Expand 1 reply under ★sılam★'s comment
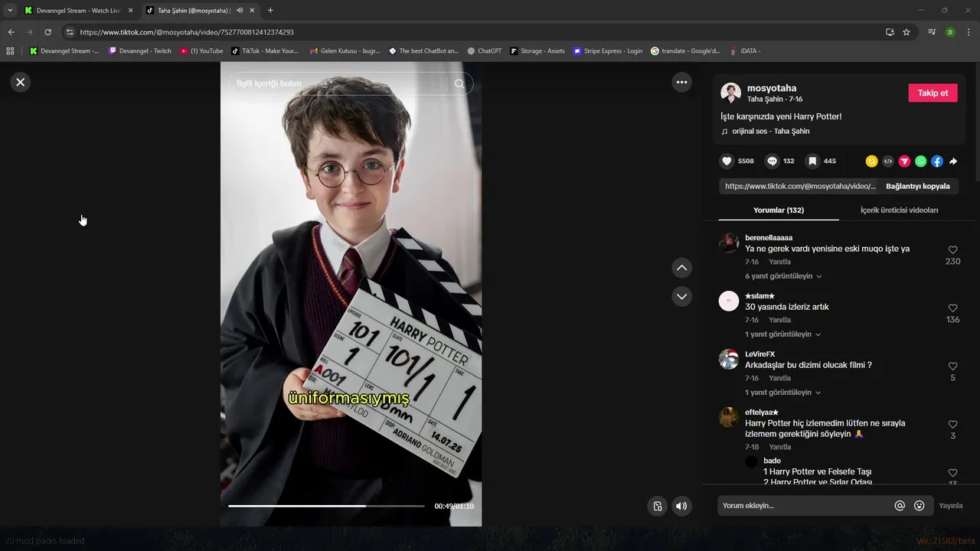Screen dimensions: 980x551 782,334
